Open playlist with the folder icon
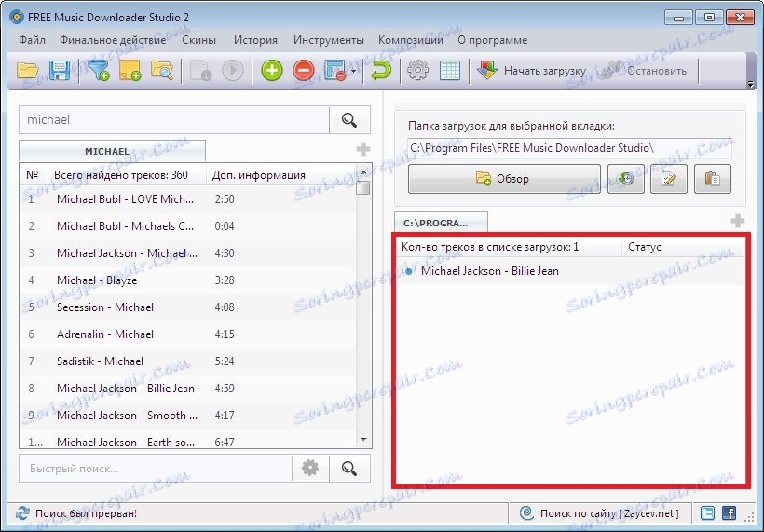 27,71
